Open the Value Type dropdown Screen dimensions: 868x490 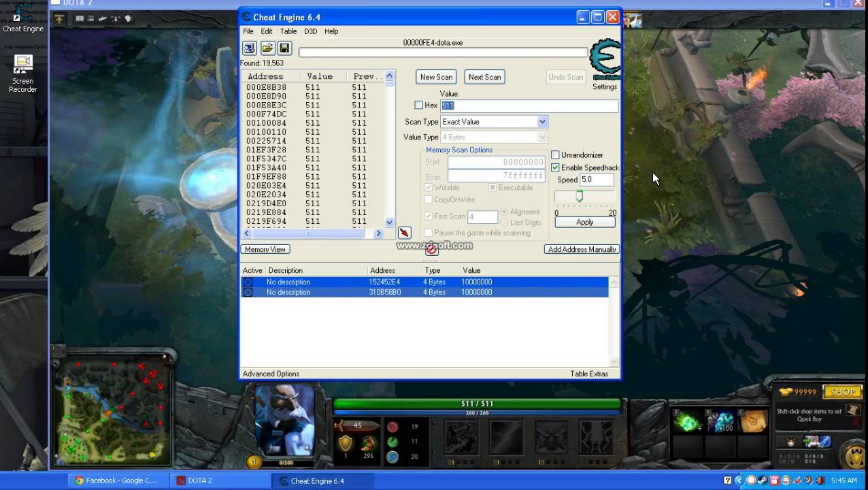click(x=542, y=137)
